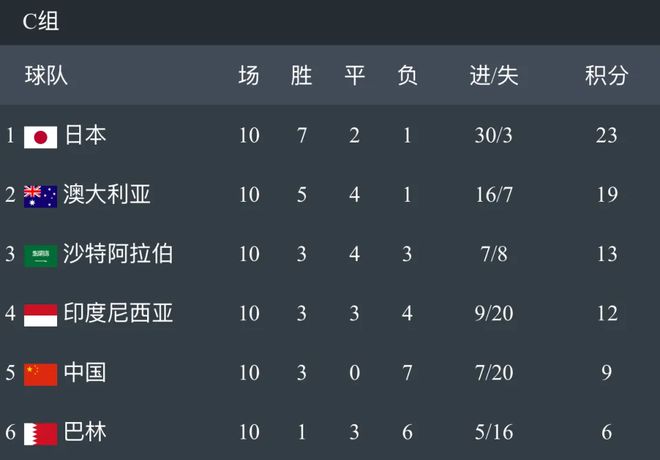
Task: Select the 印度尼西亚 team name
Action: (118, 313)
